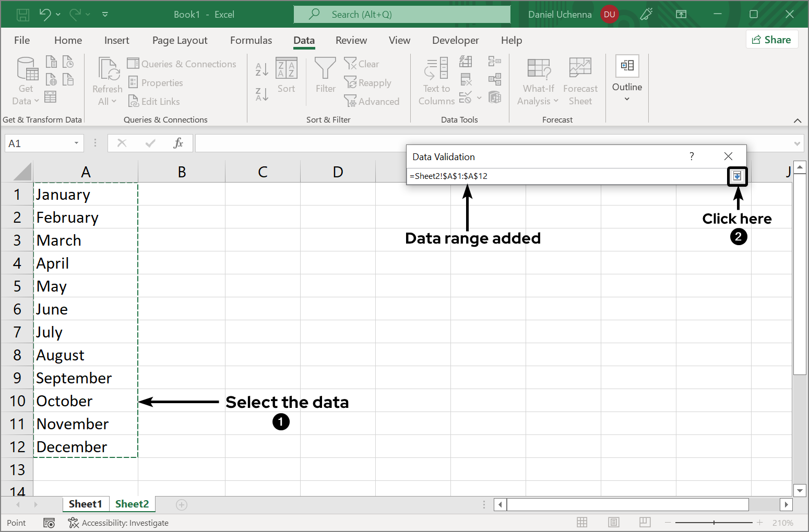Expand the Undo history dropdown

pos(57,14)
